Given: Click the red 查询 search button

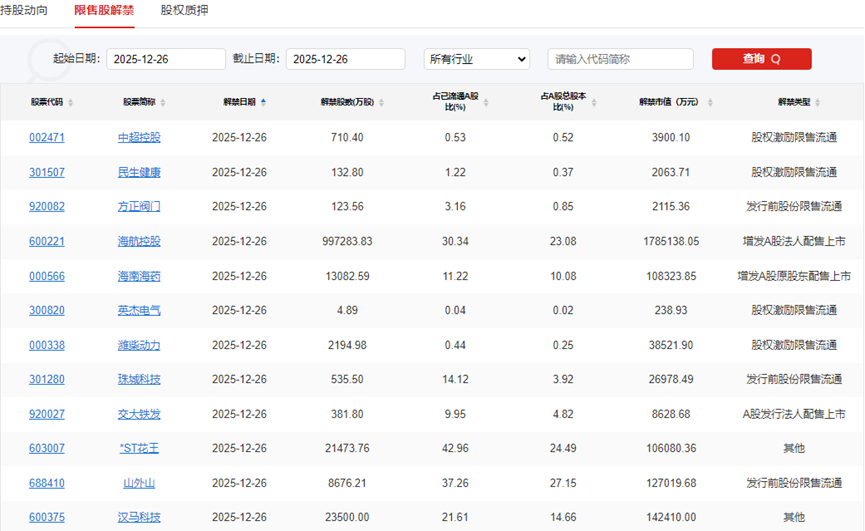Looking at the screenshot, I should (x=761, y=59).
